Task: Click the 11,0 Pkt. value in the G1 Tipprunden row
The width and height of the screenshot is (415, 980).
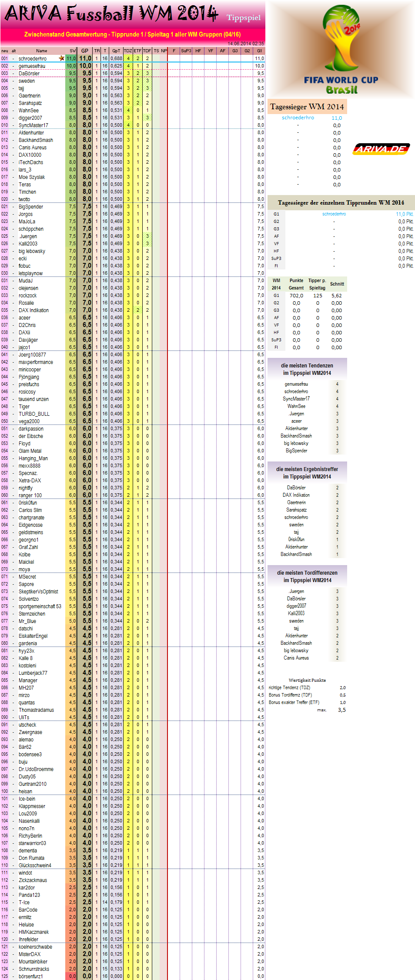Action: click(x=404, y=214)
